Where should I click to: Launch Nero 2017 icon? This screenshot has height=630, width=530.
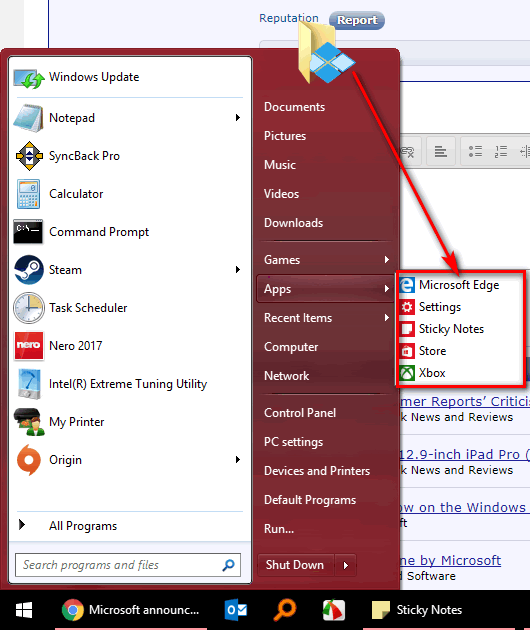pyautogui.click(x=29, y=346)
